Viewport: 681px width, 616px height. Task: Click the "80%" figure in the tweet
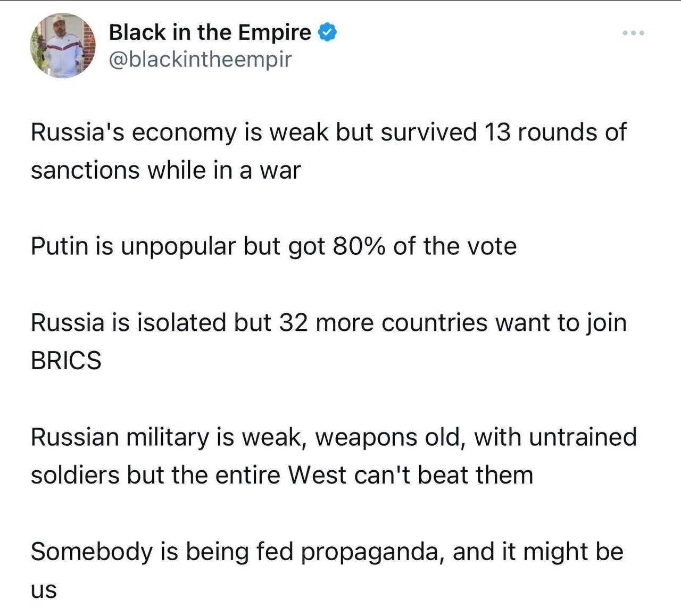359,246
